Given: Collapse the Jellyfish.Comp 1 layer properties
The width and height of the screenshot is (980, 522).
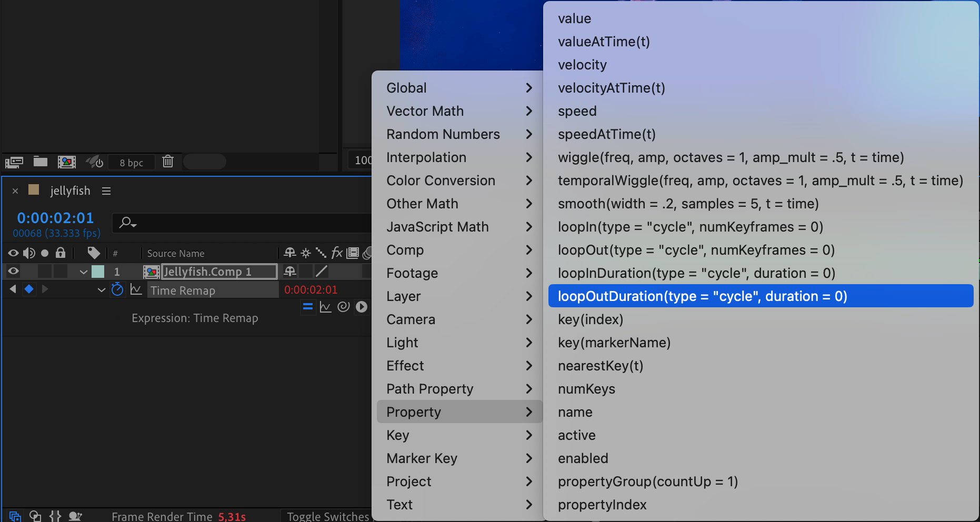Looking at the screenshot, I should point(83,272).
